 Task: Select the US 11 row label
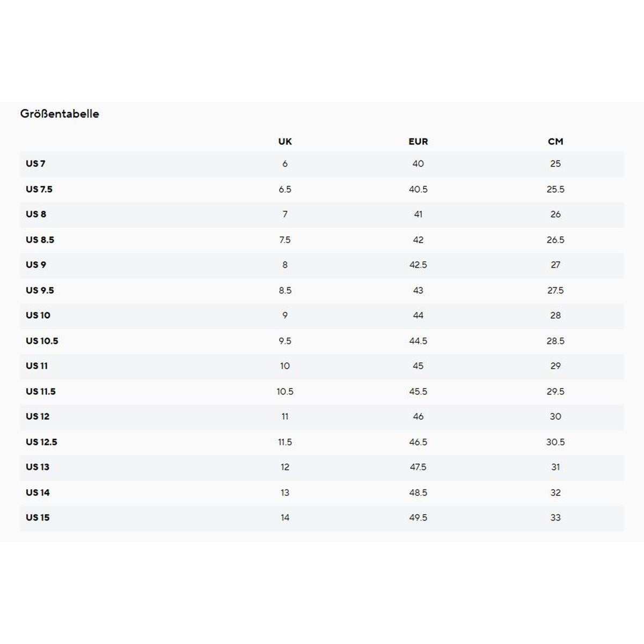pos(36,365)
